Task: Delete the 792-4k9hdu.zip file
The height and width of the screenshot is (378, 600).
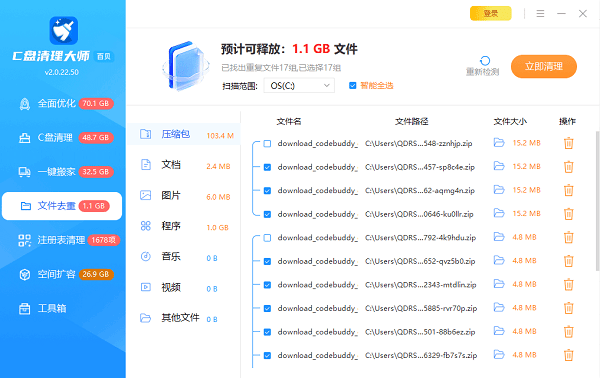Action: (569, 237)
